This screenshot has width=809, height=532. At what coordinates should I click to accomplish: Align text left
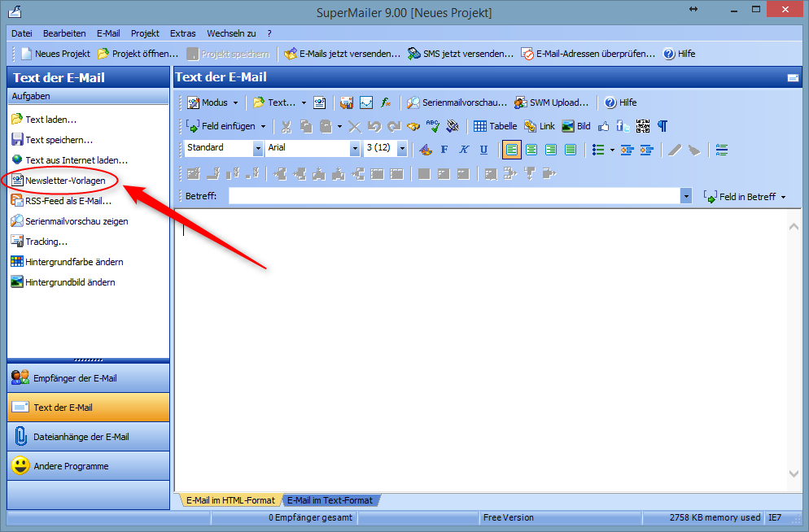click(511, 150)
